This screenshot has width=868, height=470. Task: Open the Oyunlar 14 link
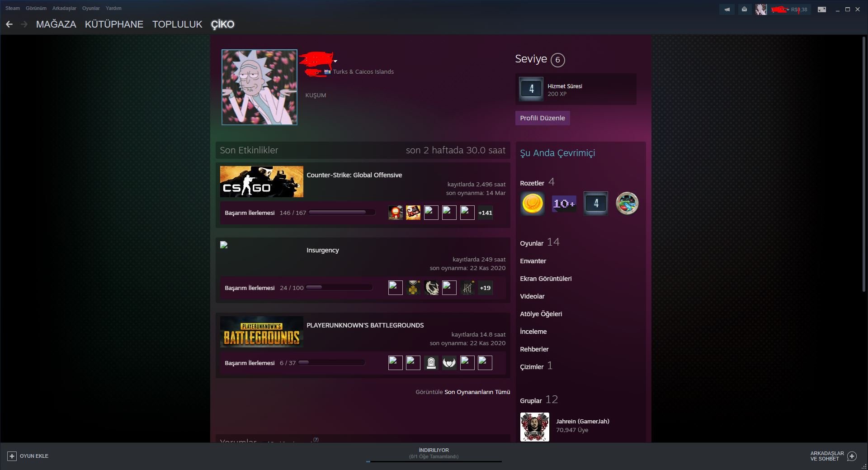[x=540, y=242]
